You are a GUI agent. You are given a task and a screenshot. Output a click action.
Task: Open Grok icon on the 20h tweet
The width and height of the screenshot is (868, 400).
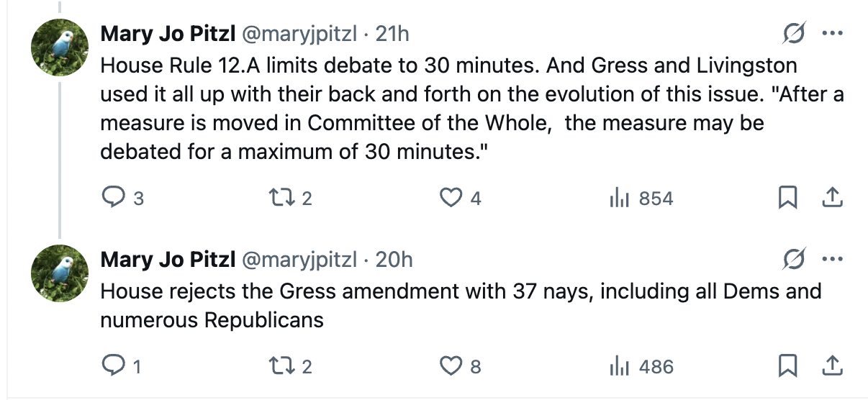(795, 259)
